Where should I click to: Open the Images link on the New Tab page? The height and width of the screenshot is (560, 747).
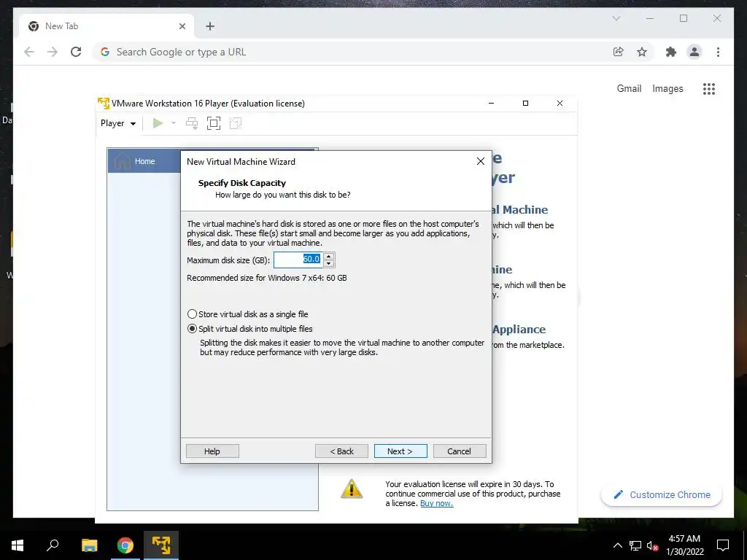(667, 88)
